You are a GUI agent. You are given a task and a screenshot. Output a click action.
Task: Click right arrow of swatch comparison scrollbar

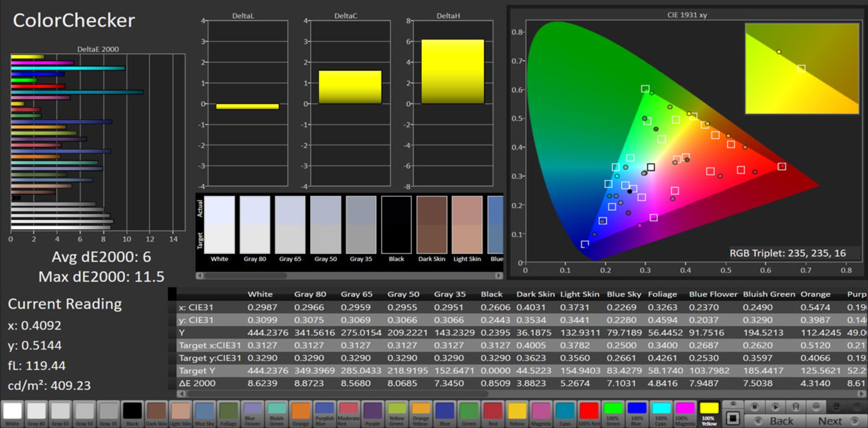pyautogui.click(x=499, y=275)
